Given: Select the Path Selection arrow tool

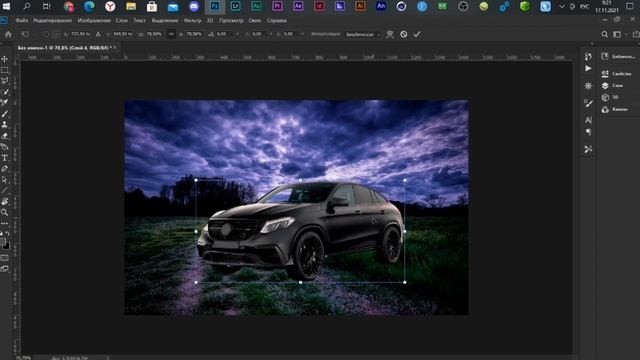Looking at the screenshot, I should coord(4,180).
